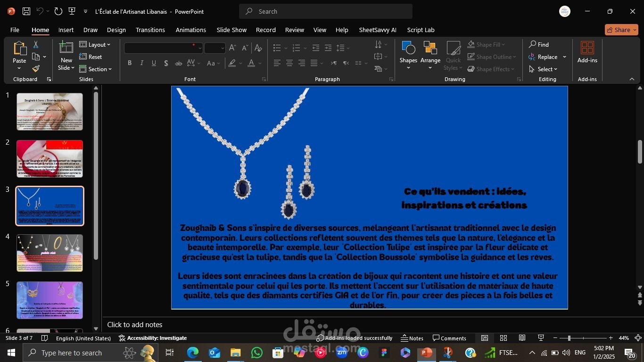Apply text shadow with the S icon
This screenshot has height=362, width=644.
click(166, 63)
